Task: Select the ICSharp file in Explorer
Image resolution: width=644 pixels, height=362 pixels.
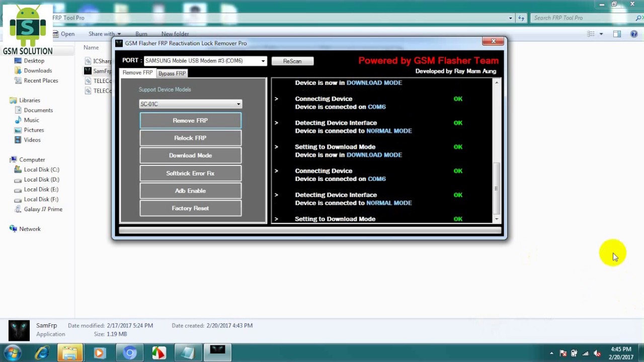Action: tap(99, 61)
